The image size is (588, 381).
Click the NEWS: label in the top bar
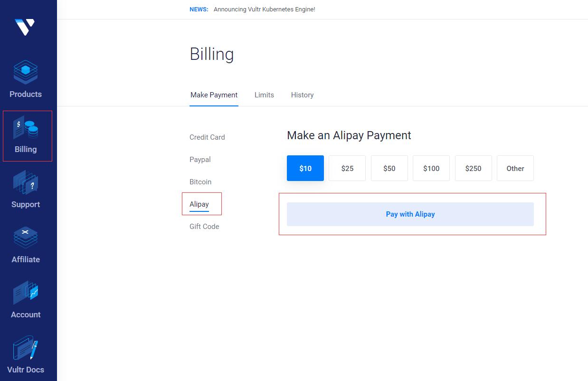(199, 10)
